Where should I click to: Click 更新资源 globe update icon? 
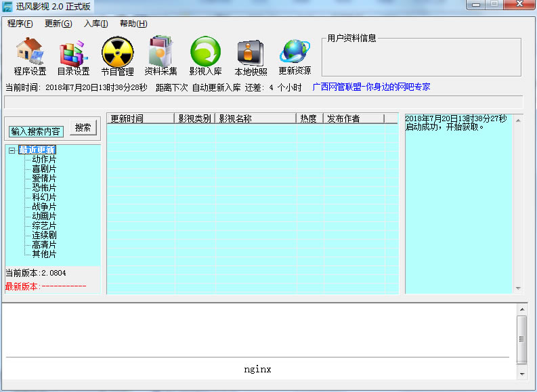click(295, 56)
